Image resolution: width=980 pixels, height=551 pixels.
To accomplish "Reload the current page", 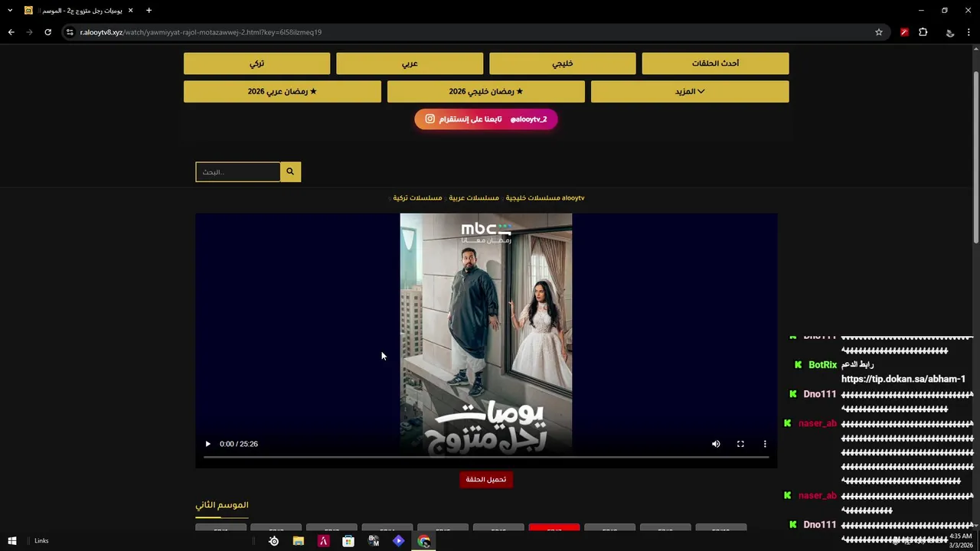I will (47, 32).
